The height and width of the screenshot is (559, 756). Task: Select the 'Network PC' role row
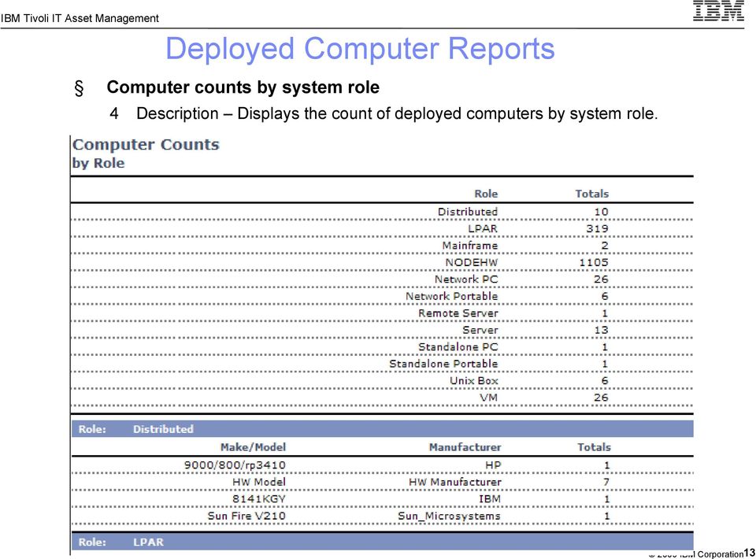point(382,279)
